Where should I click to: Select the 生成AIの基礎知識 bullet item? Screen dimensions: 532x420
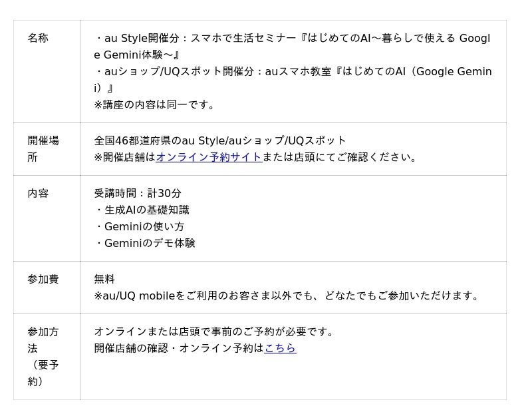(x=142, y=210)
